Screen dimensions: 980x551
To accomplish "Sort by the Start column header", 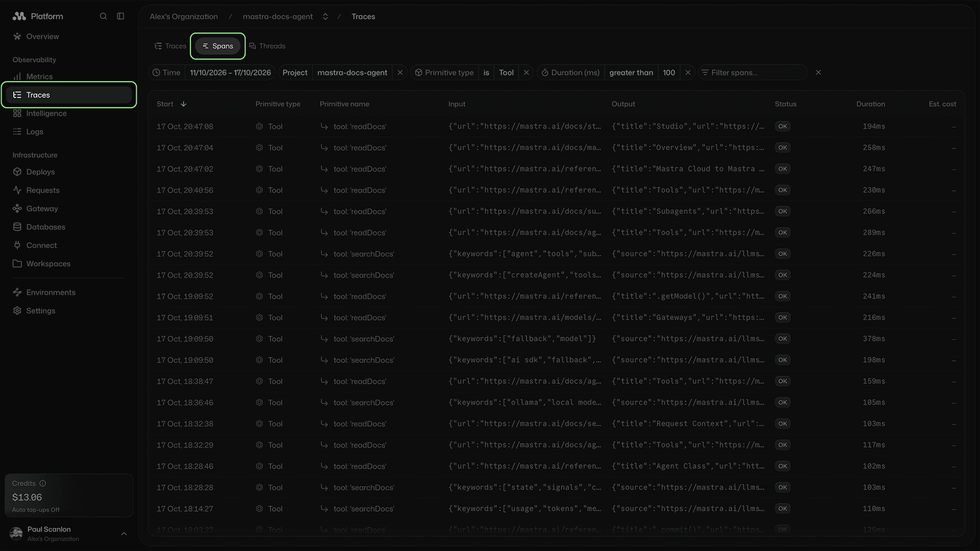I will coord(171,104).
